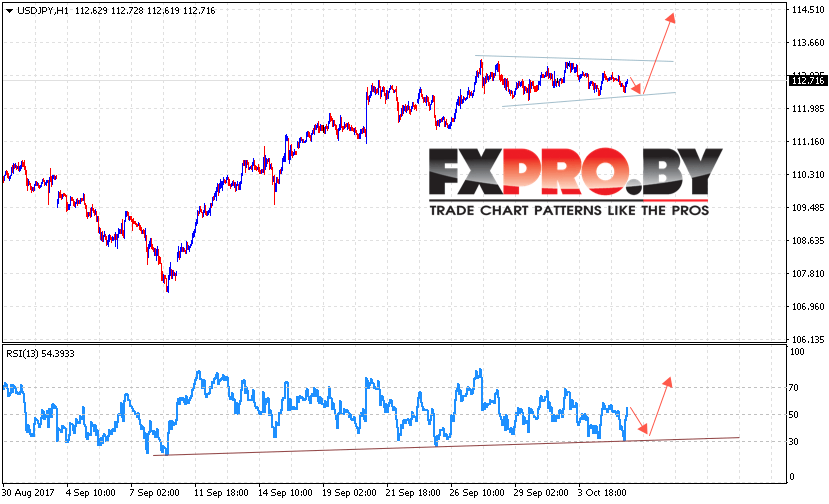Select the 3 Oct 18:00 time label
Image resolution: width=829 pixels, height=504 pixels.
click(602, 492)
